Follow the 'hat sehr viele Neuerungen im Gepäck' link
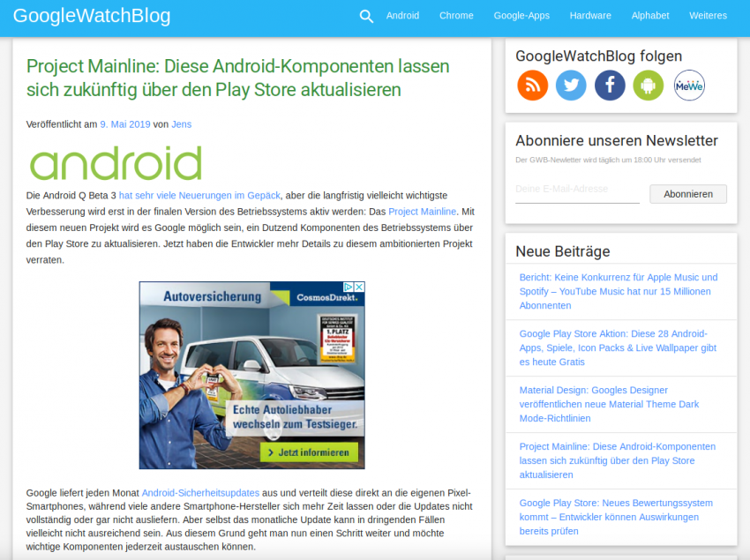Image resolution: width=750 pixels, height=560 pixels. (x=199, y=196)
